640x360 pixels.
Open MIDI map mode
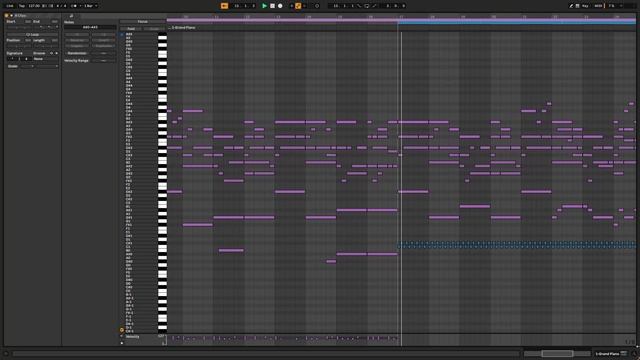click(598, 6)
